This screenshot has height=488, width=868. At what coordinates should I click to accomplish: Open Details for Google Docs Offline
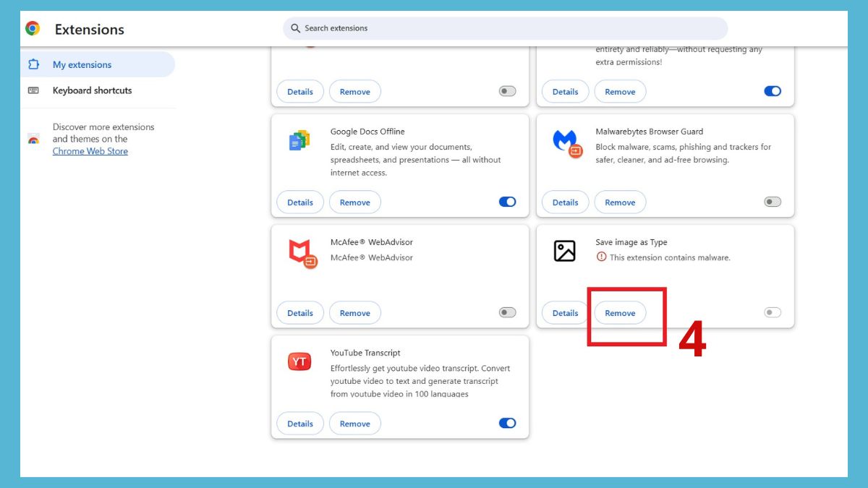tap(300, 202)
